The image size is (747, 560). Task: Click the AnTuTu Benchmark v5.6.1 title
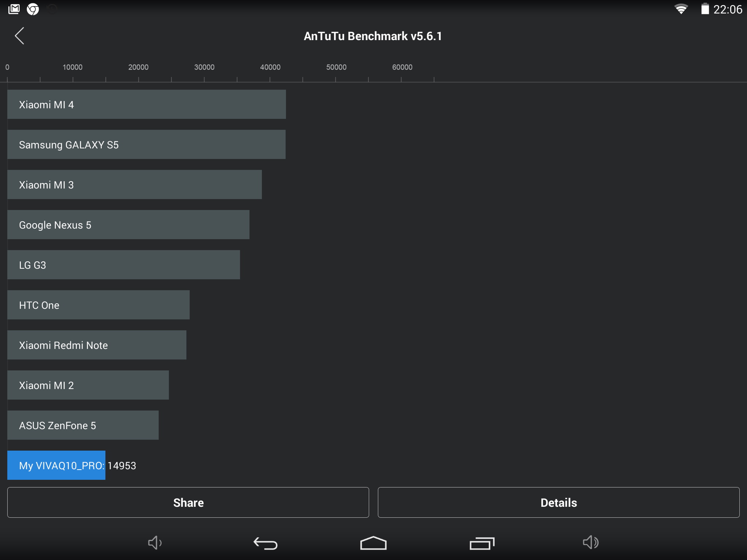coord(373,36)
